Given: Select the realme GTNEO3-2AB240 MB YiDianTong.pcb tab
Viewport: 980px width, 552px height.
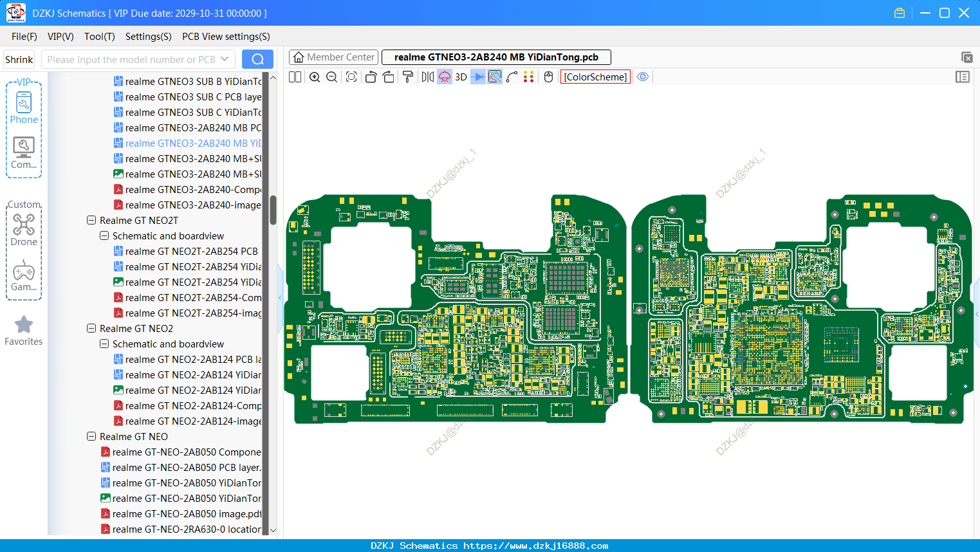Looking at the screenshot, I should tap(496, 57).
